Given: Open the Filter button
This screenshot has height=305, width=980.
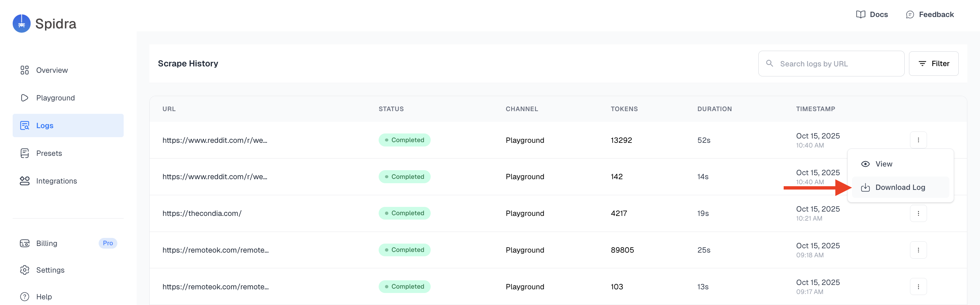Looking at the screenshot, I should tap(933, 64).
